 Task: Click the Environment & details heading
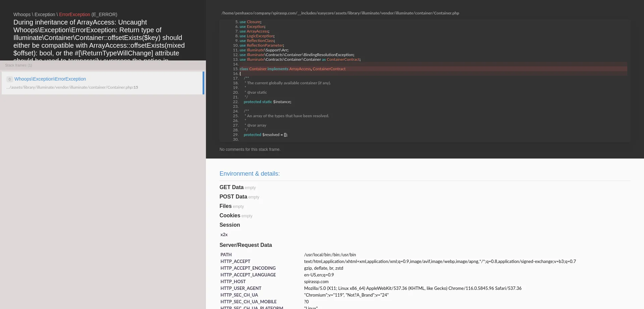point(250,174)
